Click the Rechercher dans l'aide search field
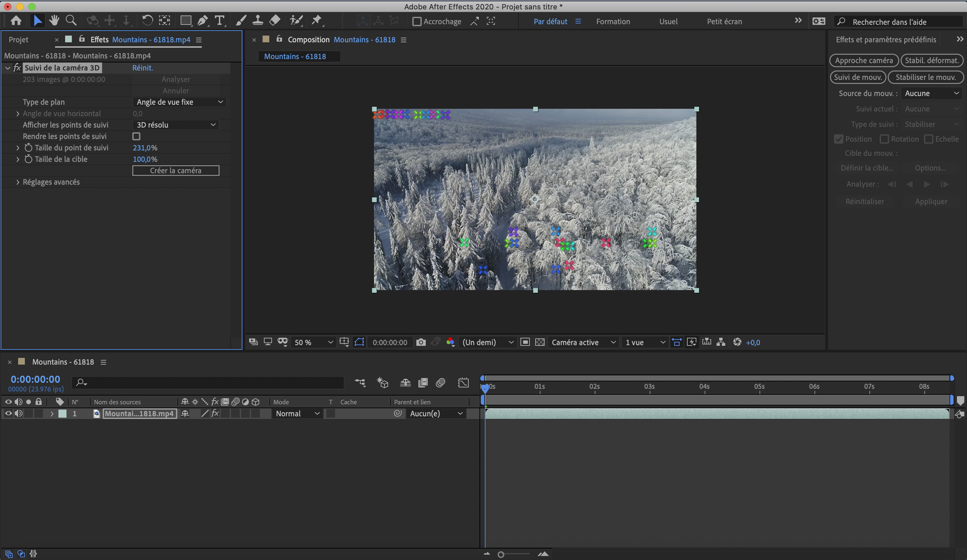The width and height of the screenshot is (967, 560). 898,22
